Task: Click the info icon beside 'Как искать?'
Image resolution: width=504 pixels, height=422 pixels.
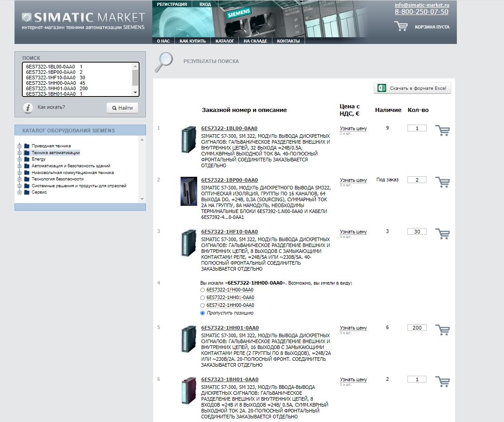Action: pos(28,107)
